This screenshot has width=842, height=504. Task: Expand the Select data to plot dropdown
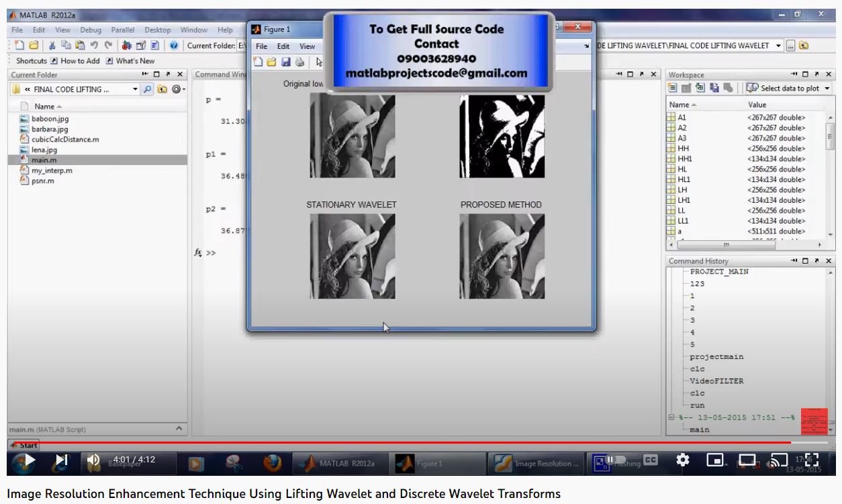tap(827, 89)
